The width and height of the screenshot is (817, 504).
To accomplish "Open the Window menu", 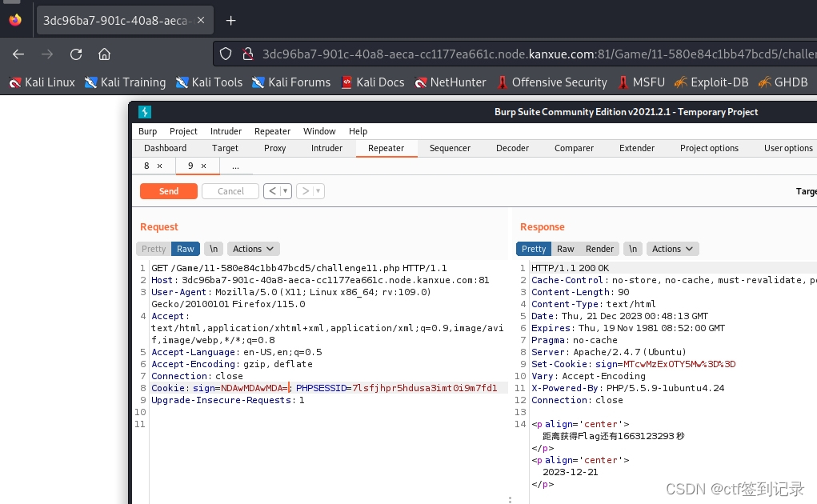I will coord(319,131).
